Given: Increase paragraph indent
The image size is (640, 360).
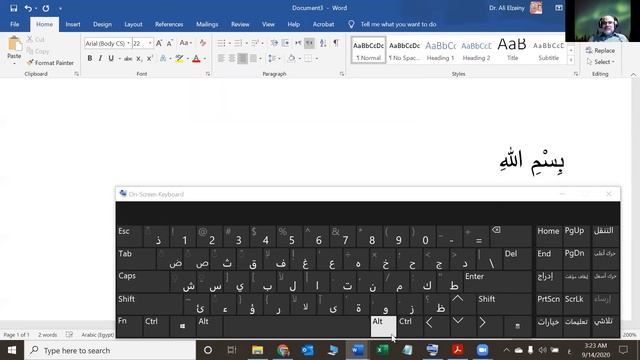Looking at the screenshot, I should coord(285,43).
